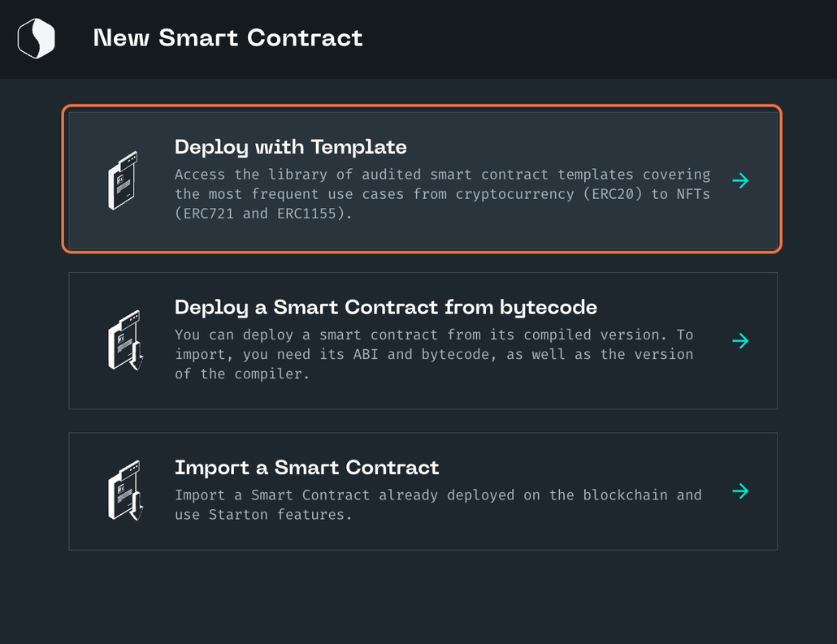Click the Deploy a Smart Contract from bytecode title
837x644 pixels.
coord(386,308)
